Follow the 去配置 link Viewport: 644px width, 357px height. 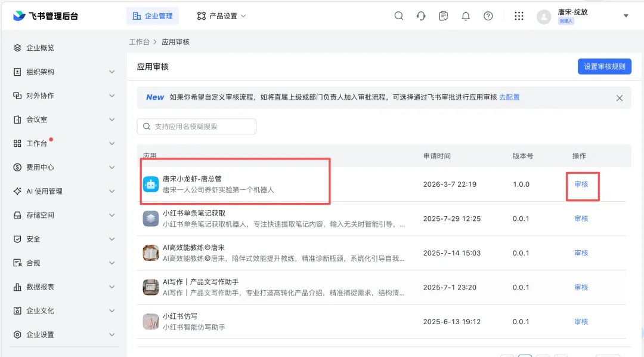click(x=509, y=97)
